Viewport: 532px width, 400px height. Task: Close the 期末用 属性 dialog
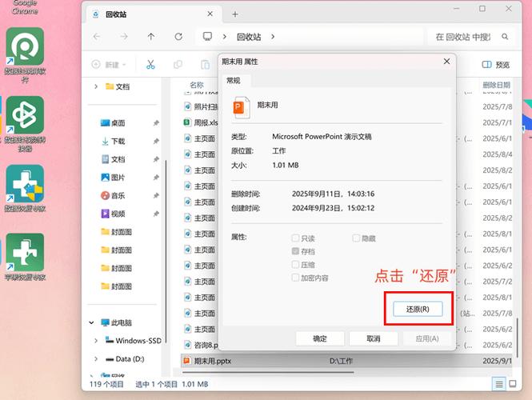(x=447, y=61)
